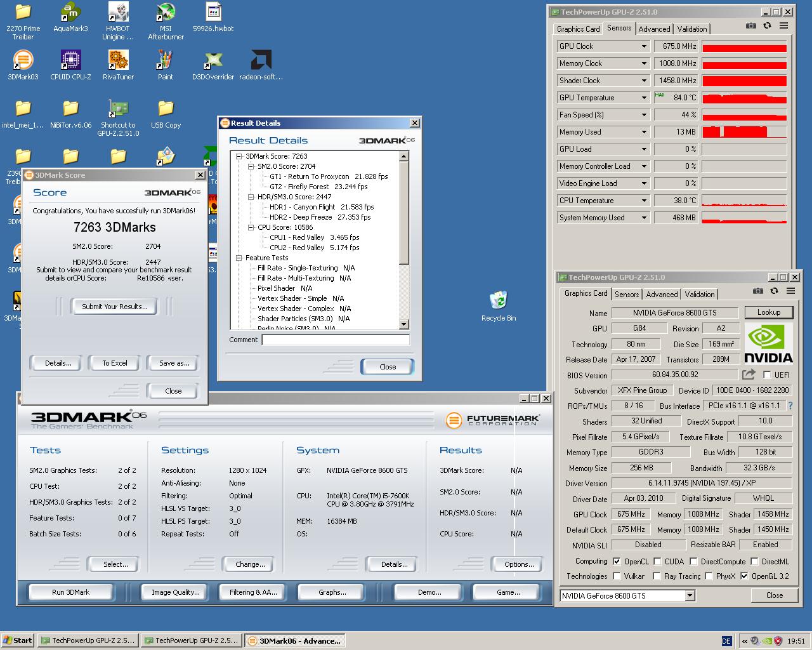Switch to Advanced tab in top GPU-Z window

coord(654,29)
